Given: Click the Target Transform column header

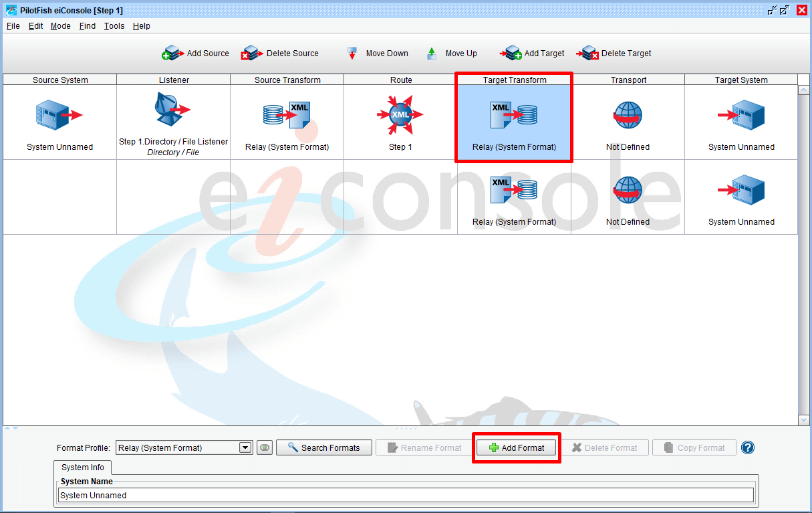Looking at the screenshot, I should (x=515, y=80).
